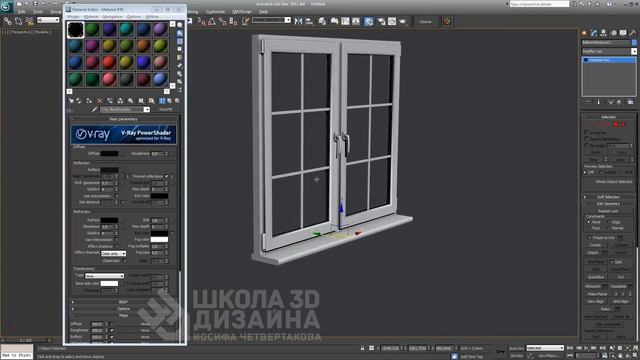
Task: Click Render Production teapot icon
Action: pos(402,21)
